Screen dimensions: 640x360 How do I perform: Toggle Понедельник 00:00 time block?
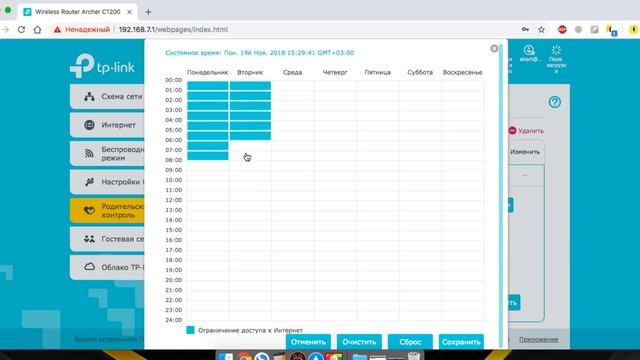pos(208,86)
